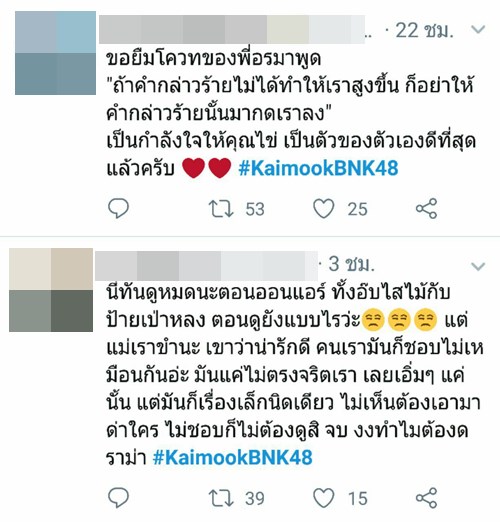
Task: Like the second tweet with 15 likes
Action: 323,498
